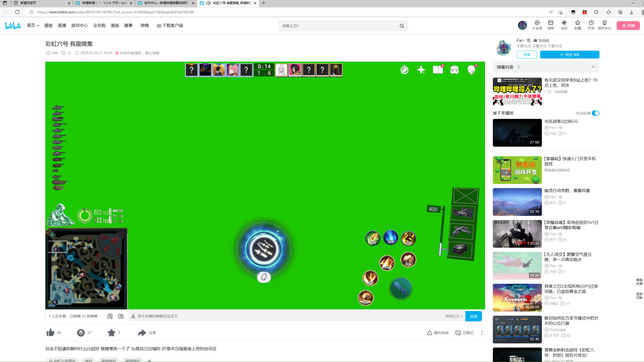Click user avatar in header
The height and width of the screenshot is (362, 644).
click(x=522, y=25)
